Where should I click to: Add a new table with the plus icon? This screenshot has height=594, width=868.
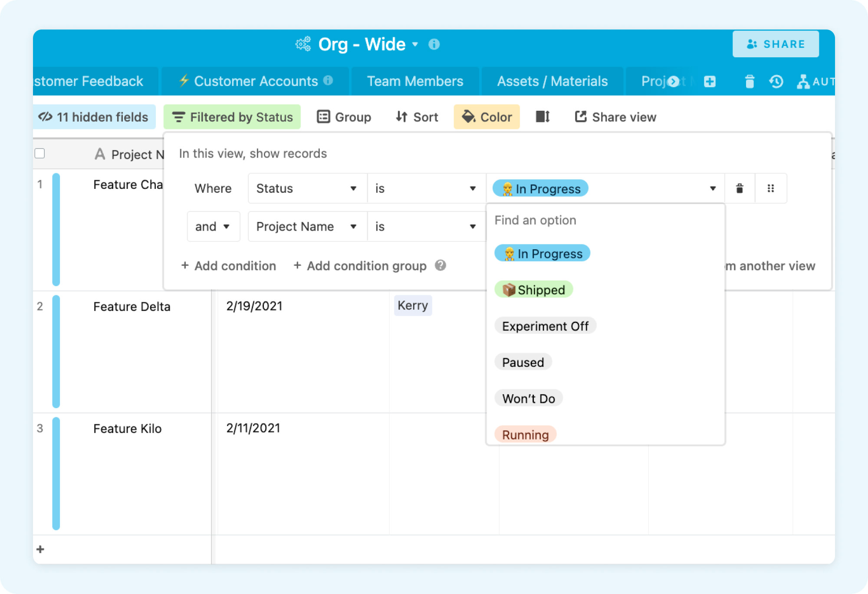point(709,81)
